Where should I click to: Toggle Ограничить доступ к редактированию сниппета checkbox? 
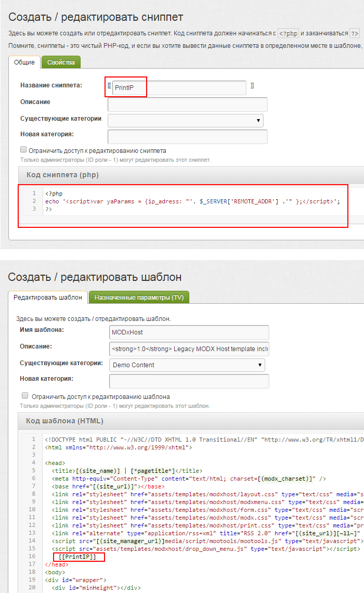23,150
